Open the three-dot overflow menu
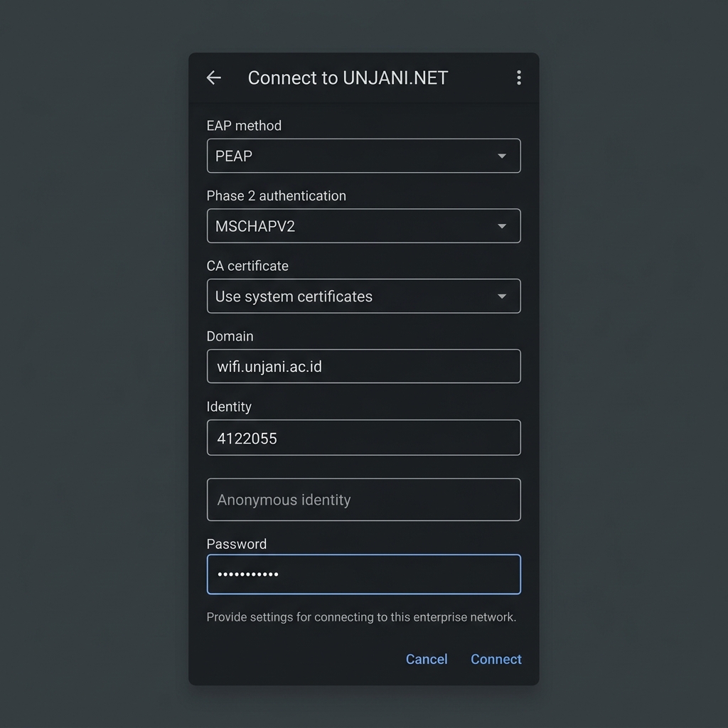728x728 pixels. click(518, 77)
